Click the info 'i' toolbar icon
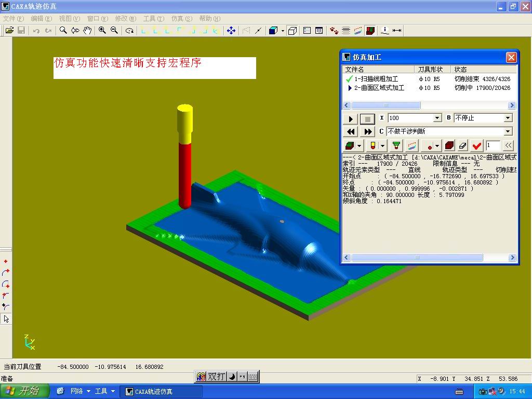532x399 pixels. 385,31
